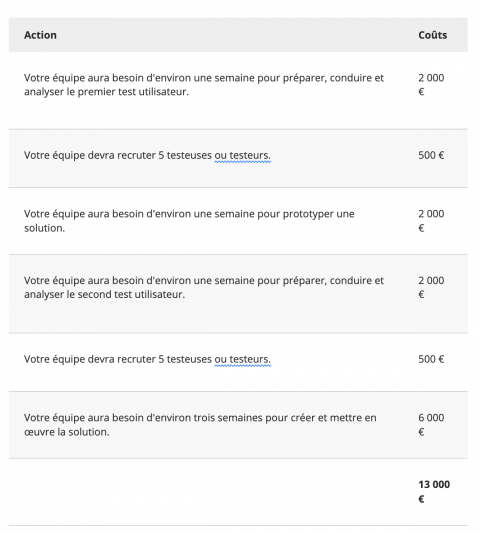Click the first 2 000 € cost cell
Viewport: 480px width, 534px height.
point(431,85)
